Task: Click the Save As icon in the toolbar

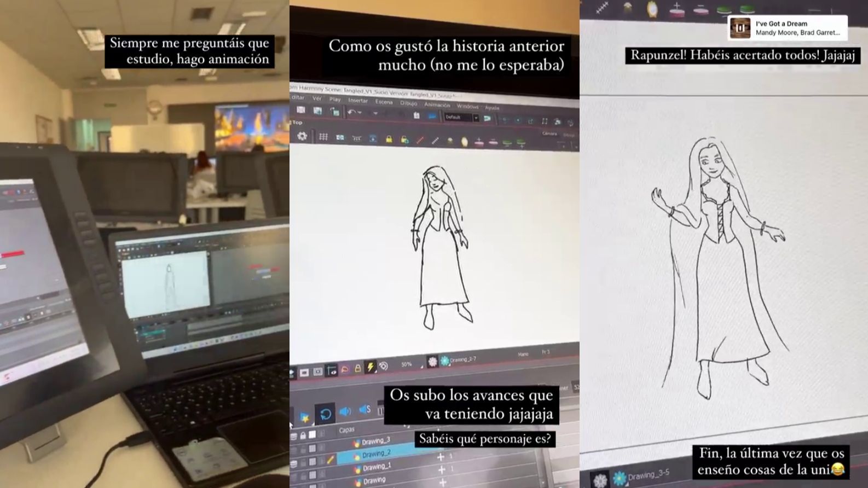Action: pos(317,111)
